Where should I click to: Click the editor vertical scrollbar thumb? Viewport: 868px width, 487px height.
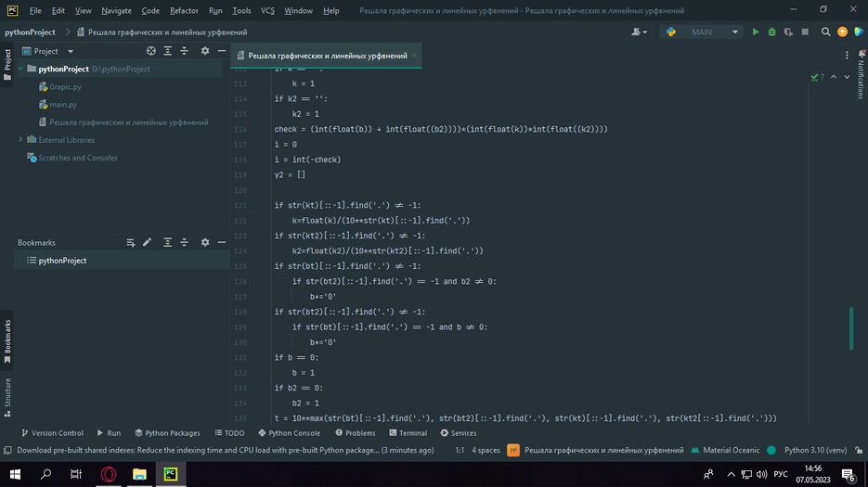point(851,328)
